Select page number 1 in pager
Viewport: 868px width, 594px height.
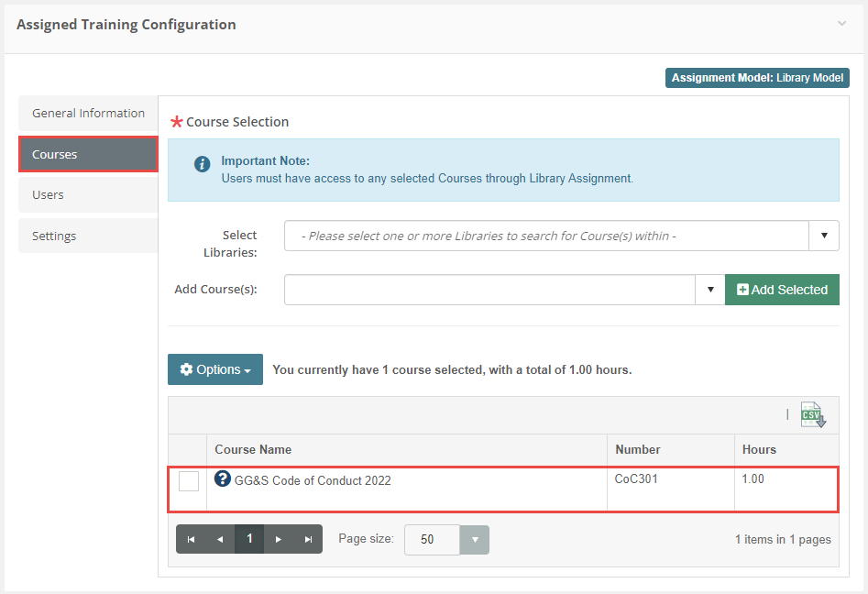click(249, 539)
